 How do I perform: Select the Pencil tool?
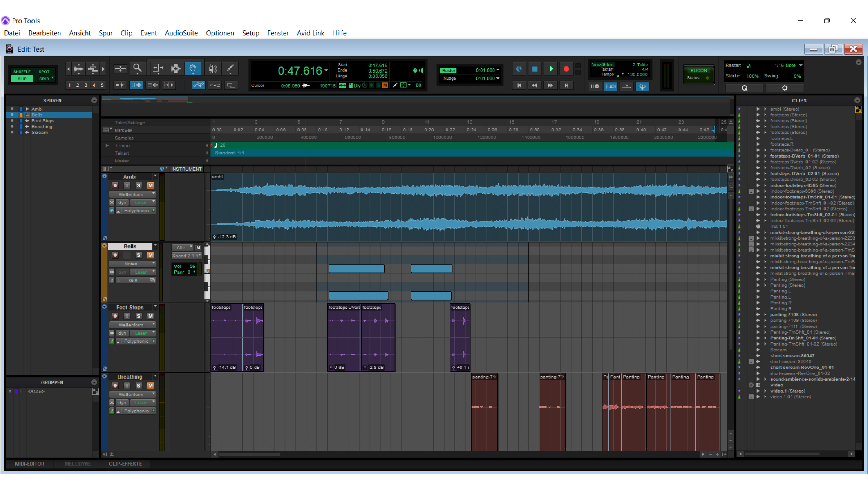230,68
